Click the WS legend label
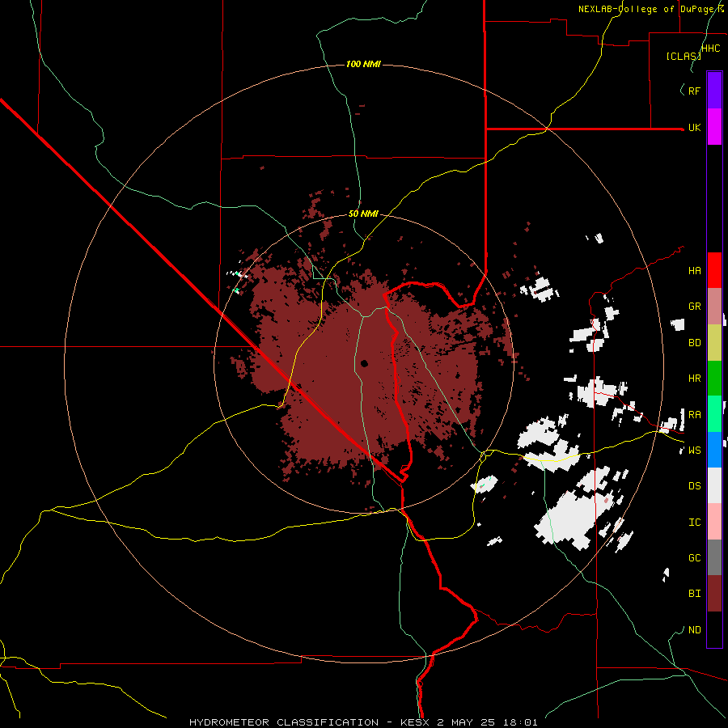This screenshot has width=728, height=728. pyautogui.click(x=694, y=451)
